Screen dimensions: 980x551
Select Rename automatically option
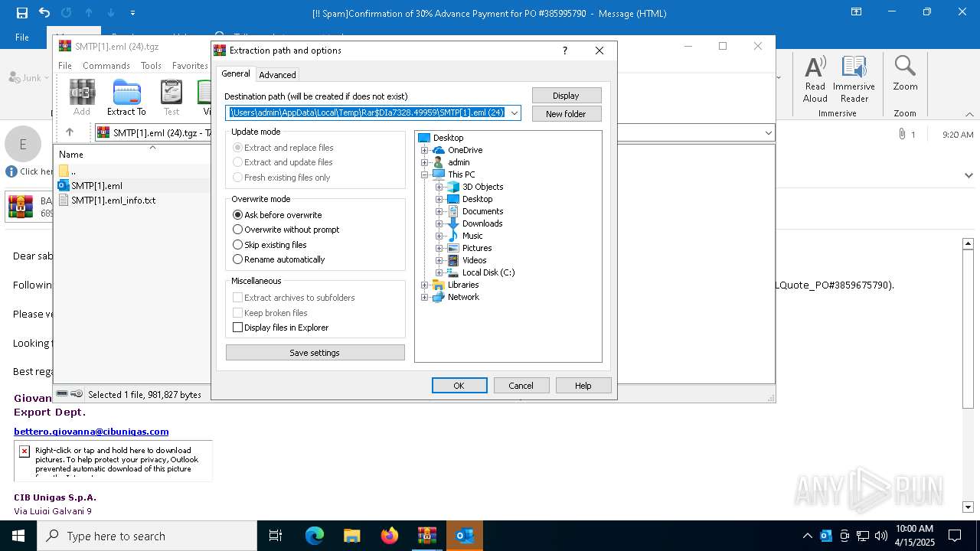pos(279,259)
